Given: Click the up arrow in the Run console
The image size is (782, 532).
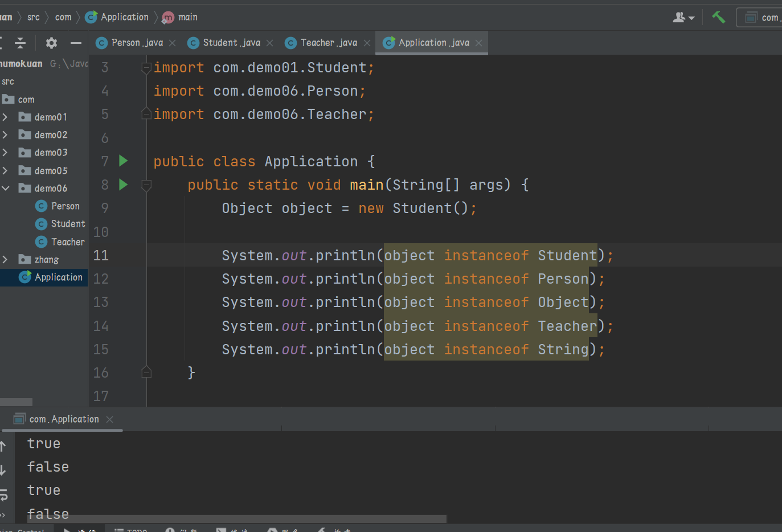Looking at the screenshot, I should tap(3, 446).
